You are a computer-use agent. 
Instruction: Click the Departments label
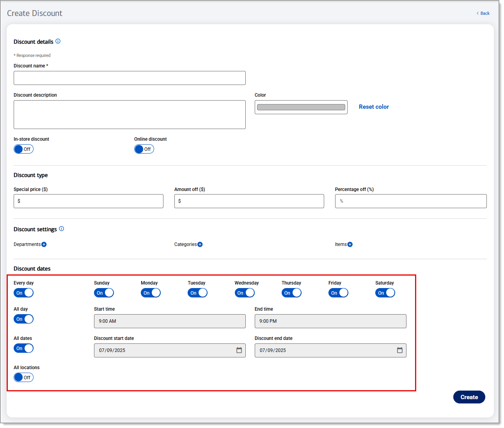click(x=27, y=244)
